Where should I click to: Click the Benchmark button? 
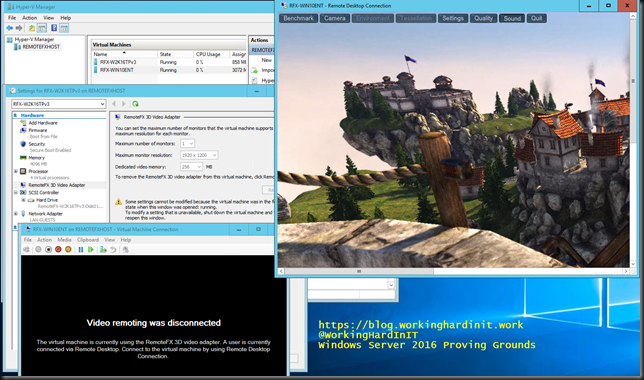299,18
